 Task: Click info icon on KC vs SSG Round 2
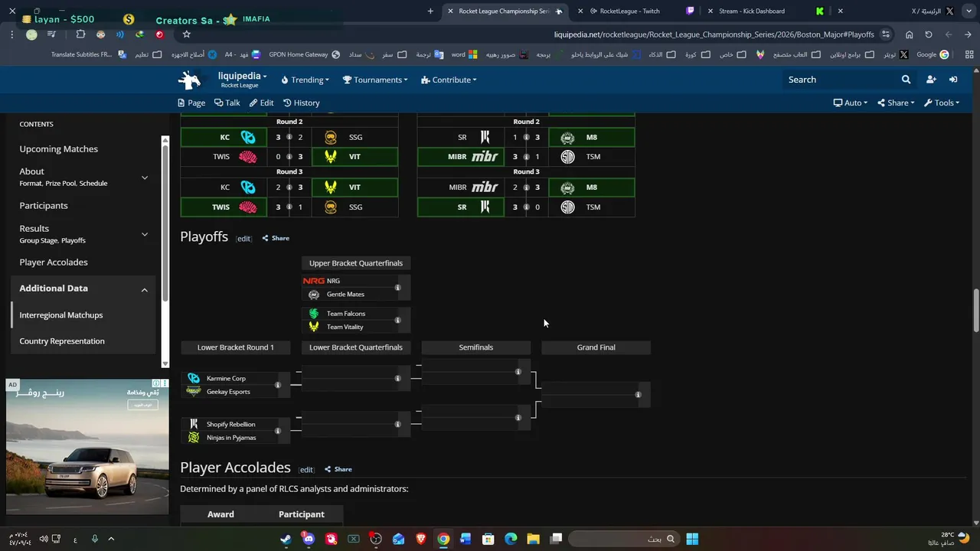click(x=289, y=137)
